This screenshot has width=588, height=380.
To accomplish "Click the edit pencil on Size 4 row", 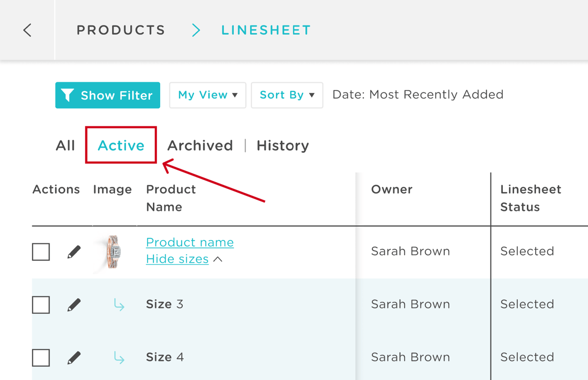I will [75, 357].
